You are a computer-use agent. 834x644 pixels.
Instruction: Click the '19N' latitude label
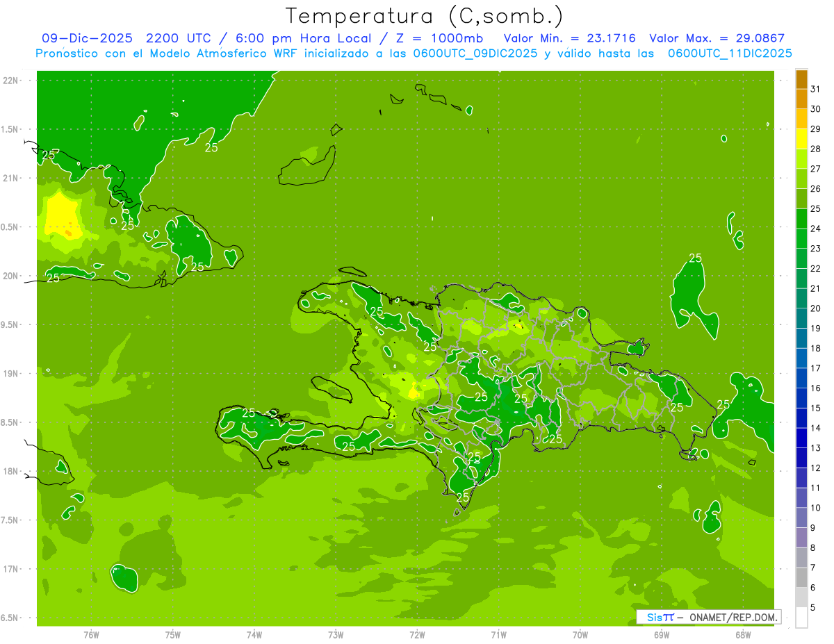[x=11, y=374]
